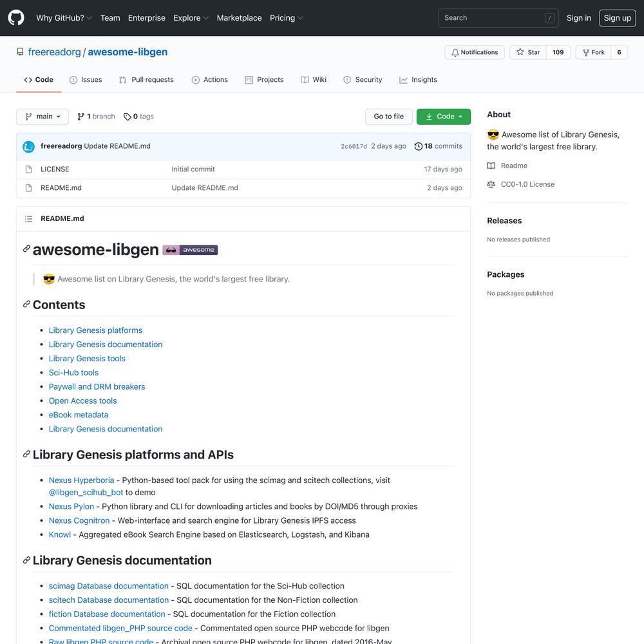Click the slash shortcut key icon in search

(x=549, y=18)
